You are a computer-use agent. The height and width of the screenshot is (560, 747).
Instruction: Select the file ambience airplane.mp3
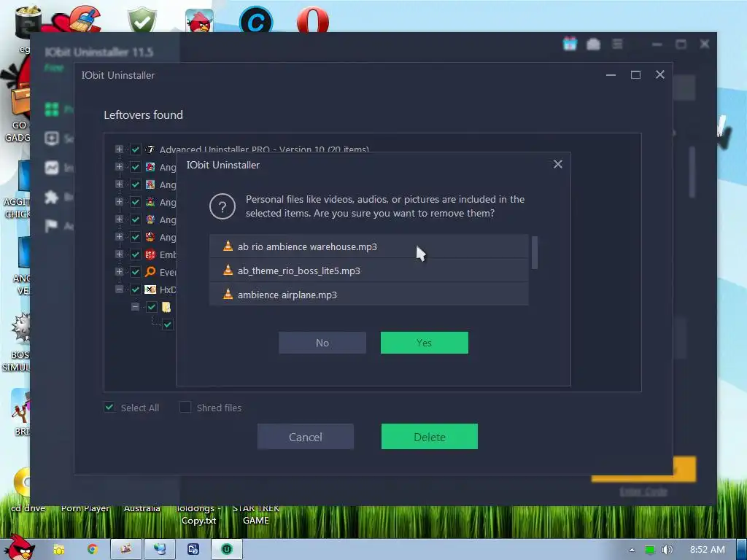368,295
